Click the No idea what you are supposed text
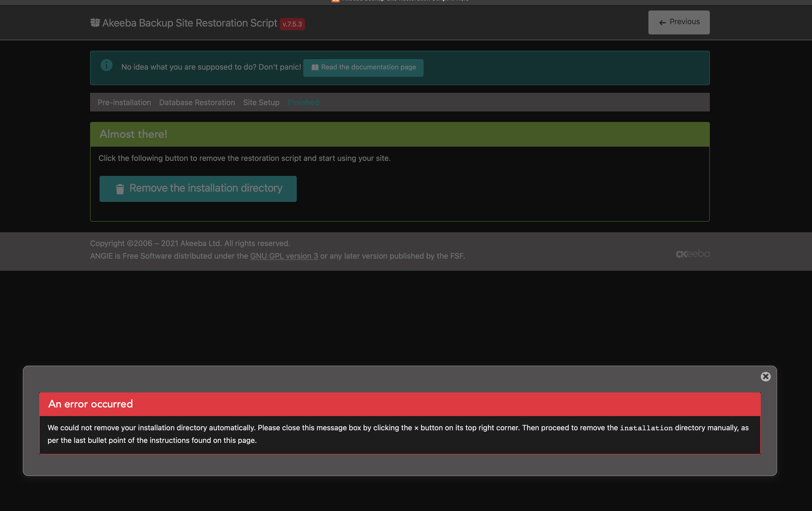 pos(211,67)
